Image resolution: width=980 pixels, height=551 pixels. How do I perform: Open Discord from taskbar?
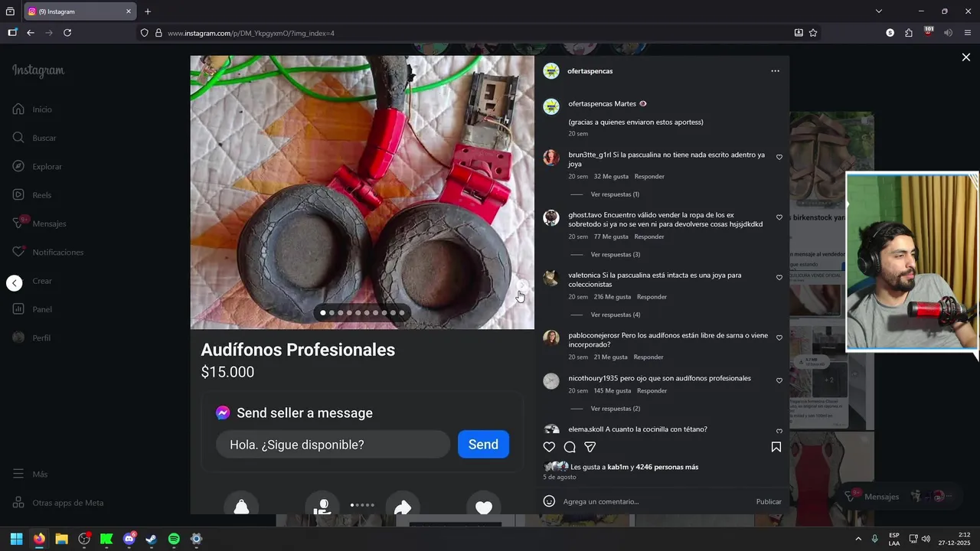[x=129, y=539]
